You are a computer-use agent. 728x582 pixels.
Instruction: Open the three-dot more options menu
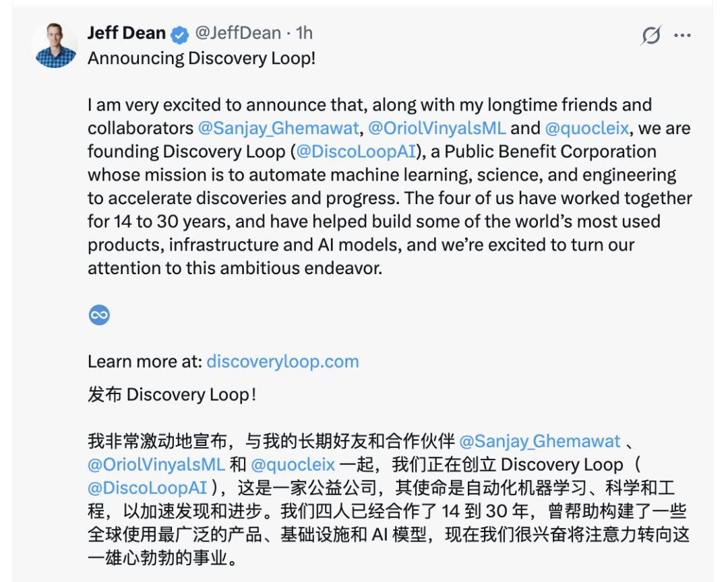[x=682, y=35]
